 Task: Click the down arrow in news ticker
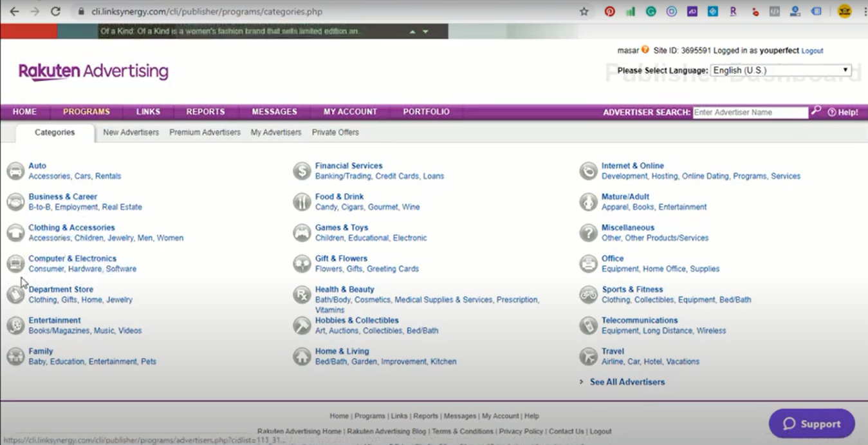coord(425,32)
